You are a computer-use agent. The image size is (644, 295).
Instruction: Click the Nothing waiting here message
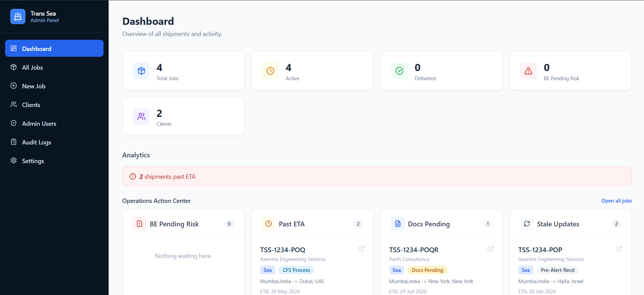pos(183,256)
